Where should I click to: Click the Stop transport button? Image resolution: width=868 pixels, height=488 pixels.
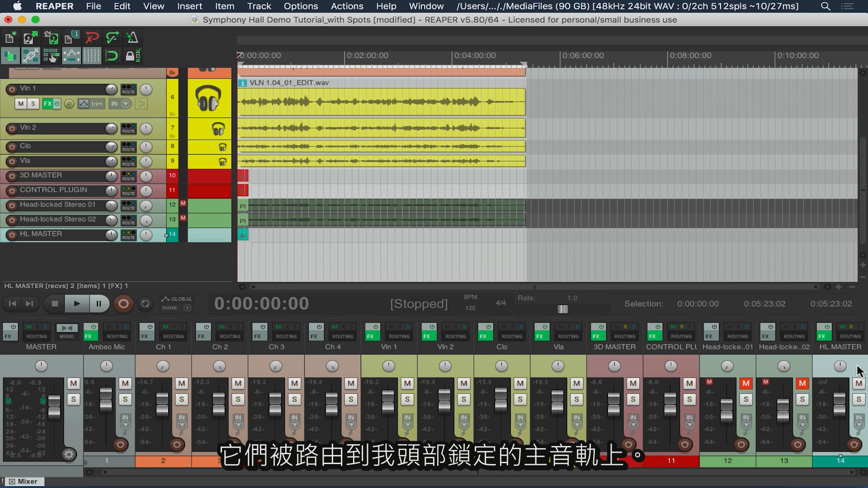[55, 304]
